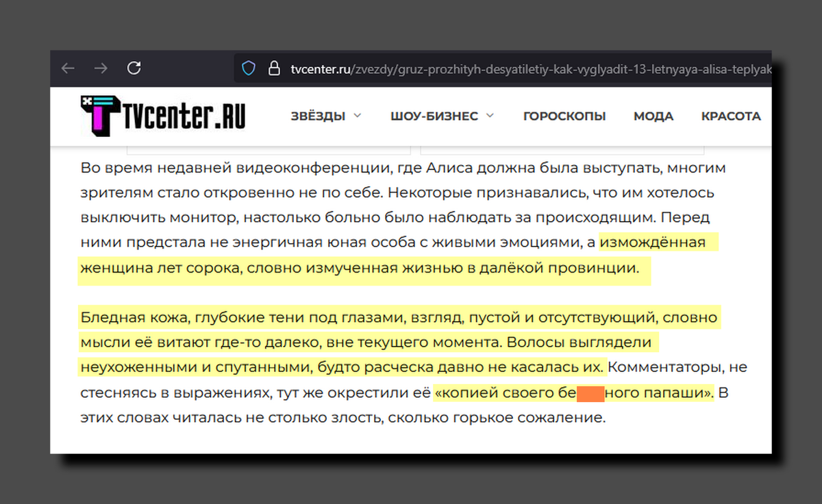This screenshot has width=822, height=504.
Task: Expand the ШОУ-БИЗНЕС menu chevron
Action: [490, 116]
